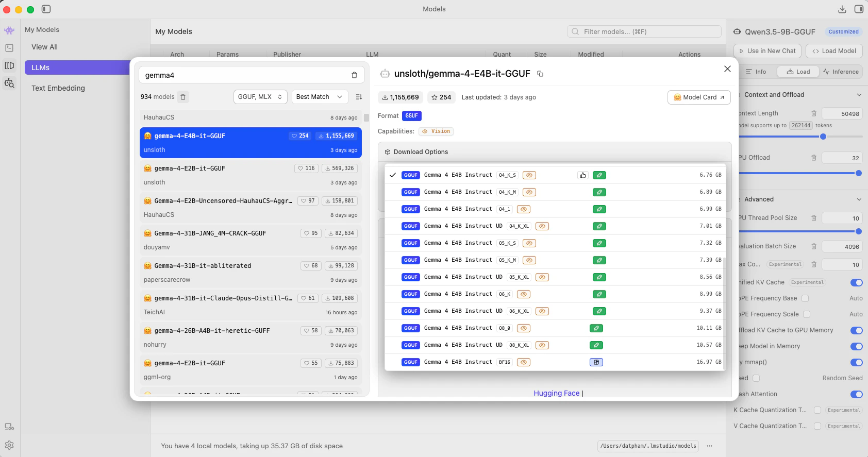Adjust the CPU Thread Pool Size slider
Image resolution: width=868 pixels, height=457 pixels.
[x=859, y=231]
